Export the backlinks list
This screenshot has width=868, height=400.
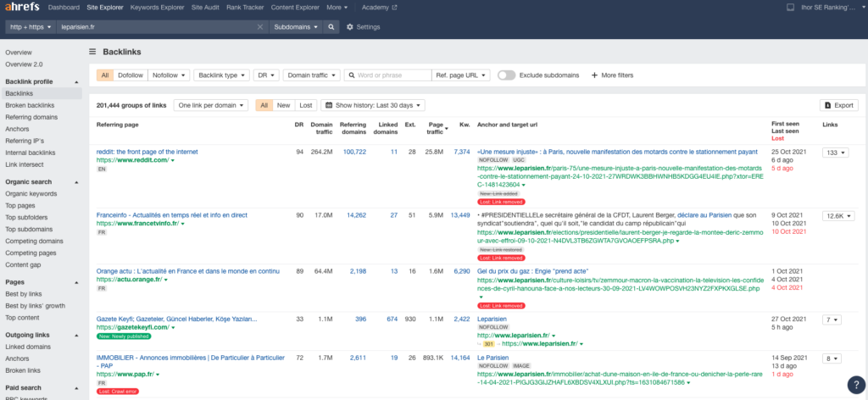[838, 105]
